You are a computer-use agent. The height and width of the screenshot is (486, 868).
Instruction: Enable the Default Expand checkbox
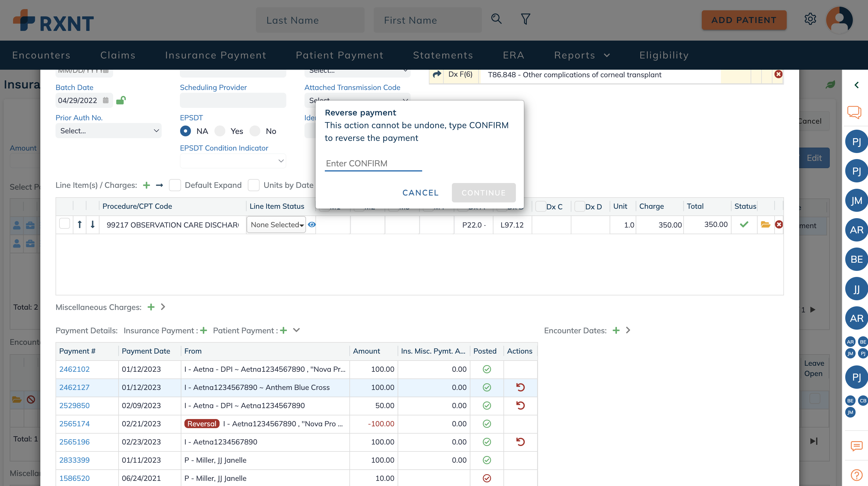point(175,185)
